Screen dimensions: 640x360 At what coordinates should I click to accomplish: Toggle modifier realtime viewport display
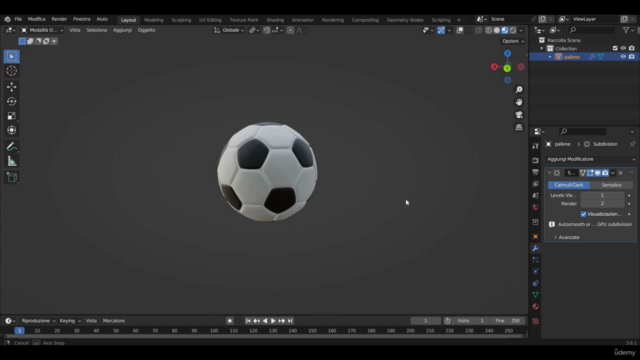598,173
